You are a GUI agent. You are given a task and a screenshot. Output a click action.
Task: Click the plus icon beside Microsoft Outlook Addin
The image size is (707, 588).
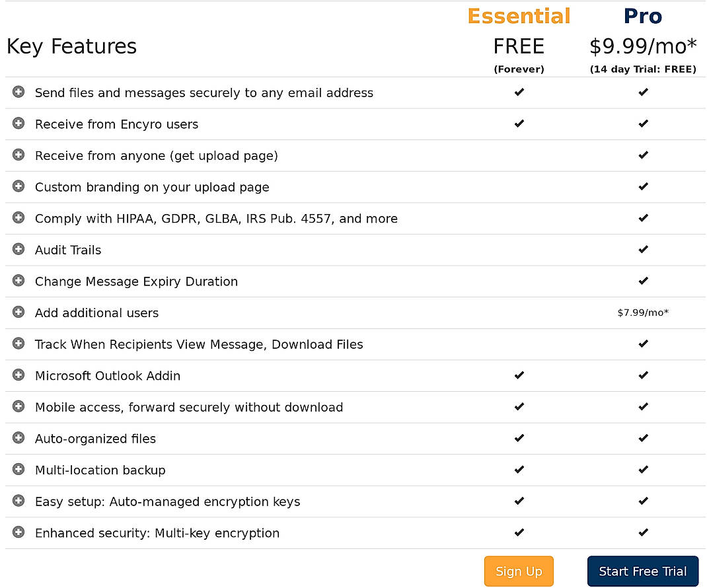[18, 375]
